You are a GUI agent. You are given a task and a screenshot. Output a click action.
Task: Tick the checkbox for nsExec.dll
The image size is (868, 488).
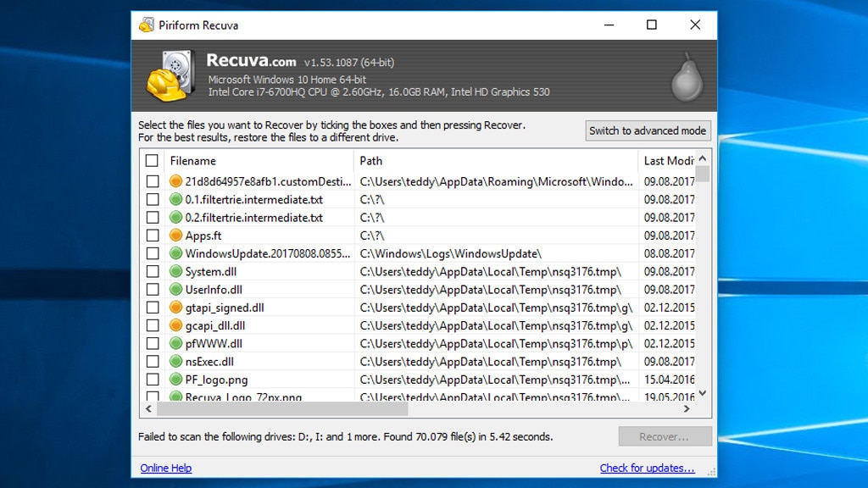pos(153,361)
